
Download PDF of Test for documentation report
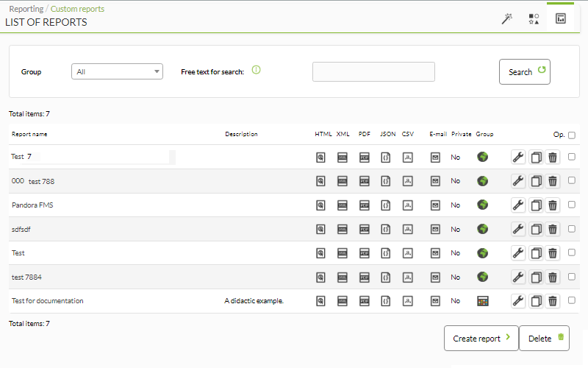pos(364,301)
